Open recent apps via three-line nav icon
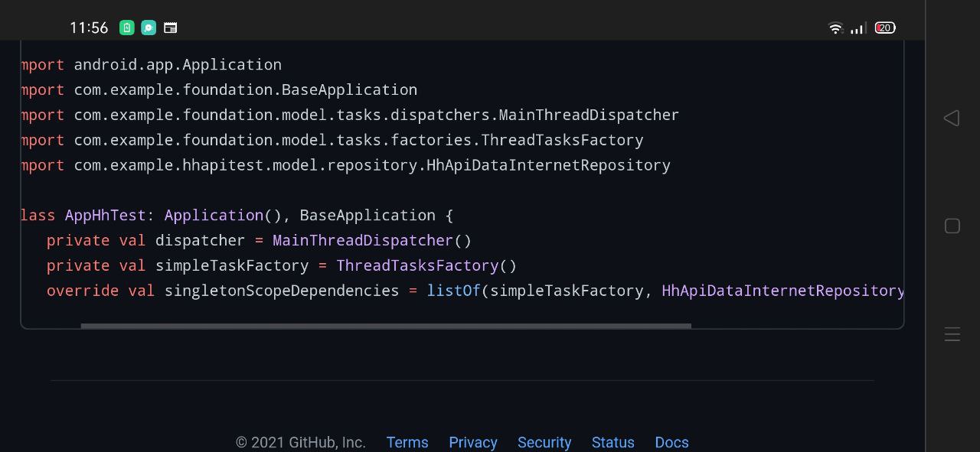This screenshot has width=980, height=452. click(952, 334)
